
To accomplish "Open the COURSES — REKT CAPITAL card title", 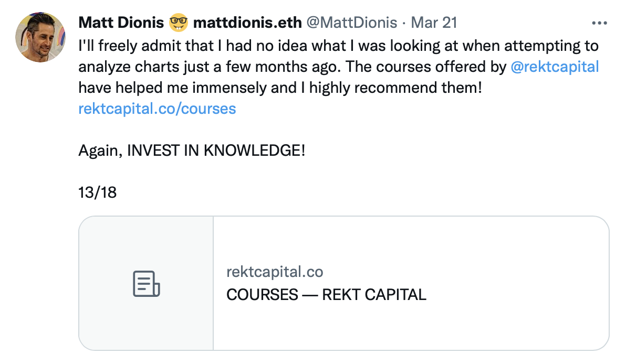I will (326, 294).
